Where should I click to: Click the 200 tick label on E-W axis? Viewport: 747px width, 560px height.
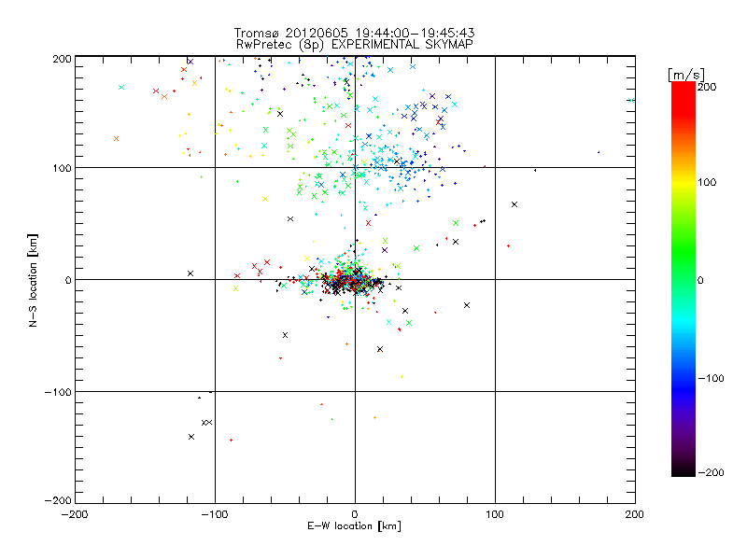point(635,515)
